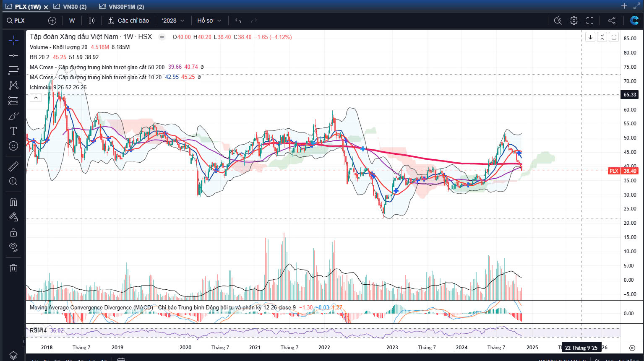Click the blue C logo icon

[x=634, y=21]
